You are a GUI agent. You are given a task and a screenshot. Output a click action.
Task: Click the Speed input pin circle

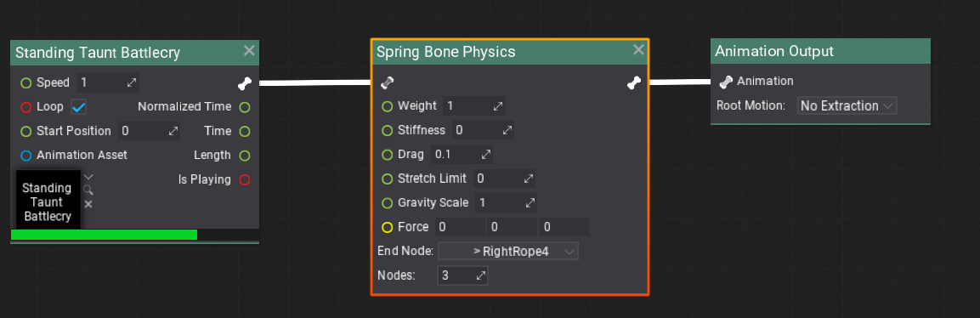25,82
